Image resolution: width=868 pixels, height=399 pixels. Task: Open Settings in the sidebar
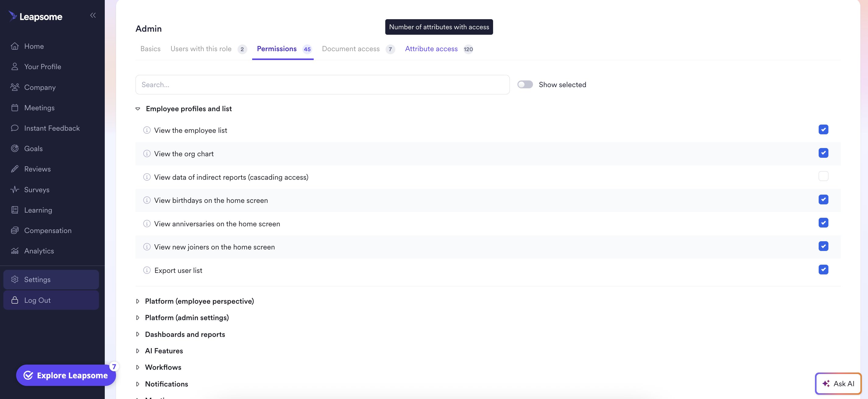tap(51, 279)
